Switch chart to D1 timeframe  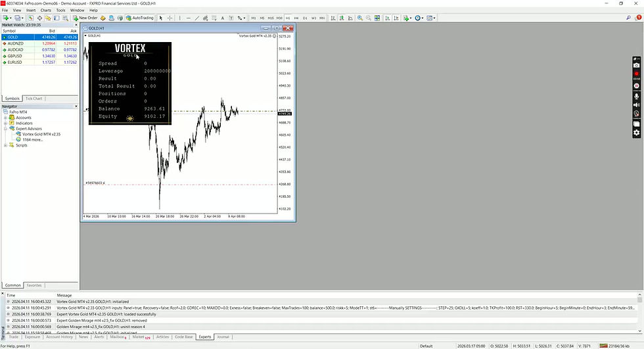coord(305,18)
